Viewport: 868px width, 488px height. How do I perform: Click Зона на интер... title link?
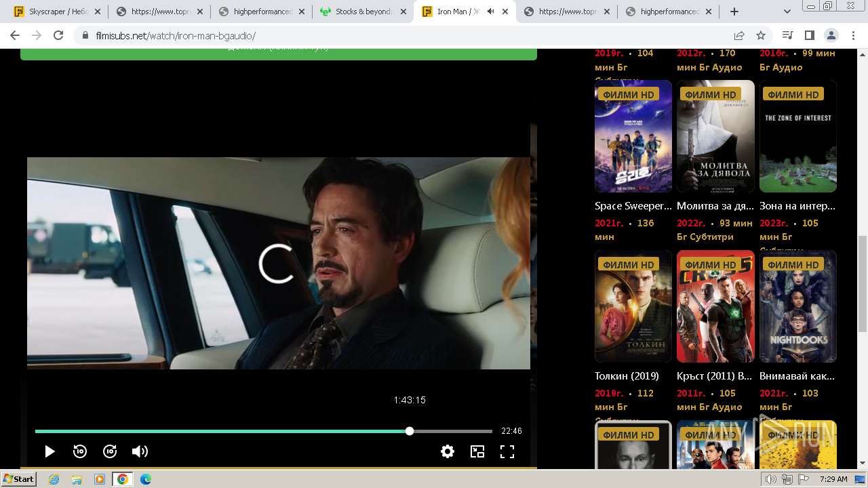[x=797, y=206]
